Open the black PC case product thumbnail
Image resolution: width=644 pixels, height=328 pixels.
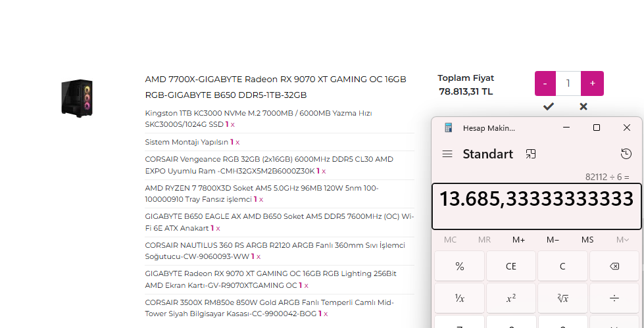[x=77, y=98]
